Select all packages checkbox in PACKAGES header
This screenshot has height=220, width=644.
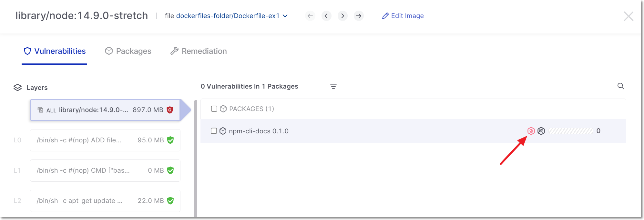pyautogui.click(x=214, y=109)
